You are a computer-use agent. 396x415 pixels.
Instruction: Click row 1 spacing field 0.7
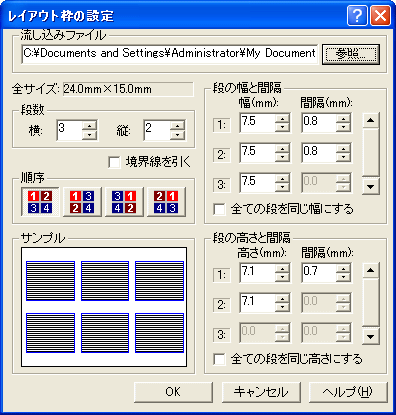(x=319, y=273)
